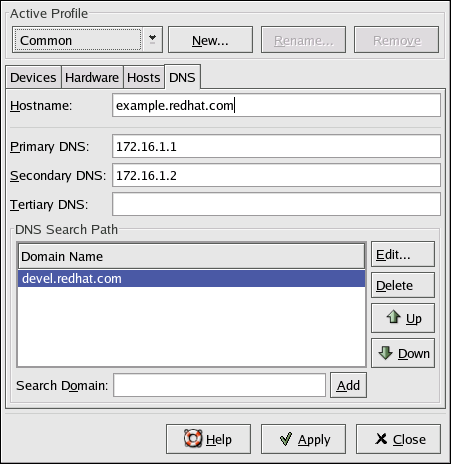This screenshot has height=464, width=451.
Task: Click the green Down arrow icon
Action: [x=386, y=353]
